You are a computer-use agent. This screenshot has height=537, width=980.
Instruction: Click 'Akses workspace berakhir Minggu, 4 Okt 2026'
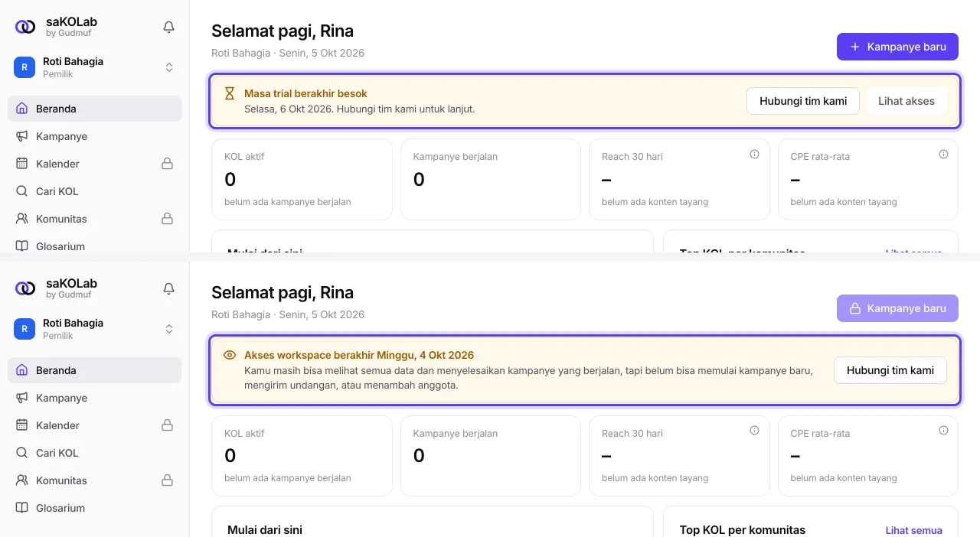(x=359, y=355)
